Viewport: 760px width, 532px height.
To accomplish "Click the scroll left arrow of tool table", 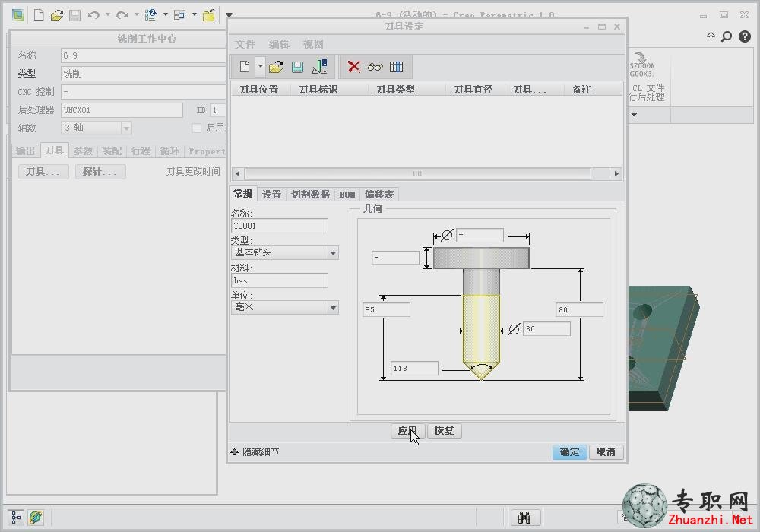I will [237, 173].
